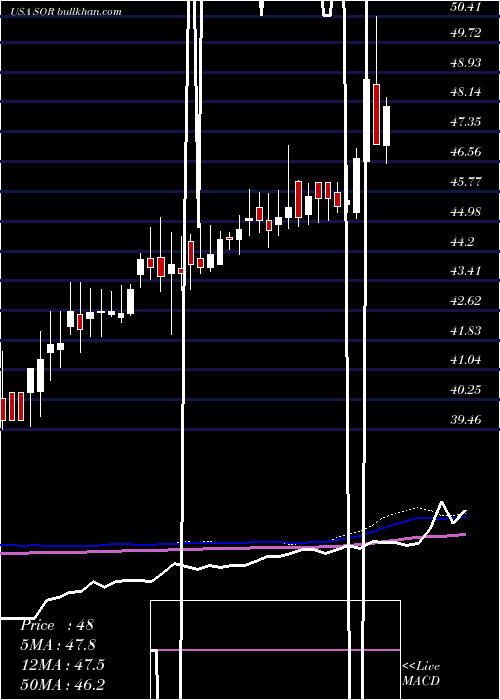Viewport: 500px width, 700px height.
Task: Click the tall red candlestick near 48.14
Action: click(376, 114)
